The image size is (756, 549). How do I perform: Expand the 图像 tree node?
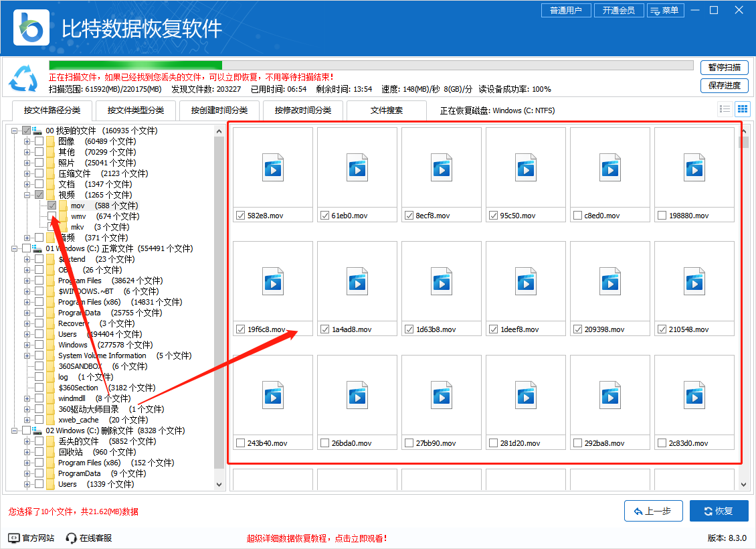coord(27,141)
